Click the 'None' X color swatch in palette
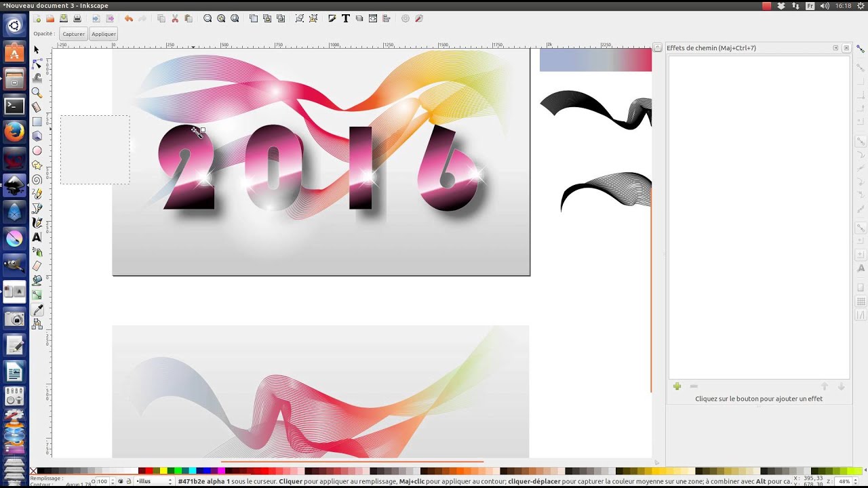The height and width of the screenshot is (488, 868). coord(33,471)
